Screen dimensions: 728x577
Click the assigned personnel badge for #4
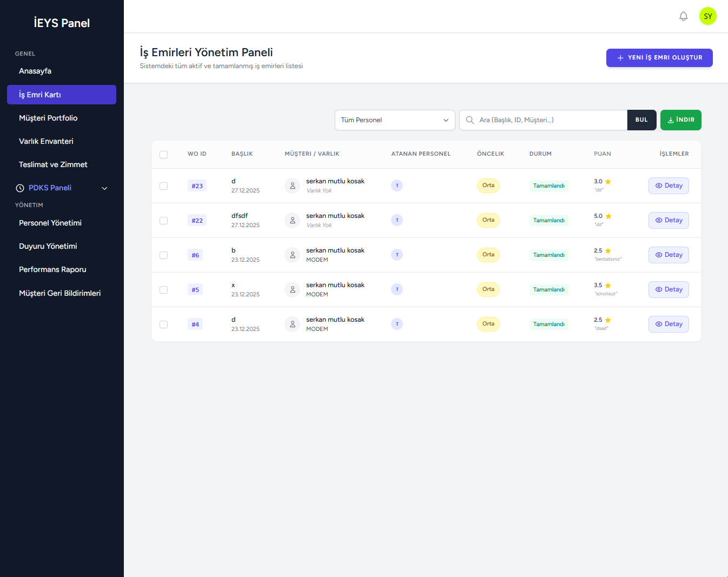pos(397,324)
